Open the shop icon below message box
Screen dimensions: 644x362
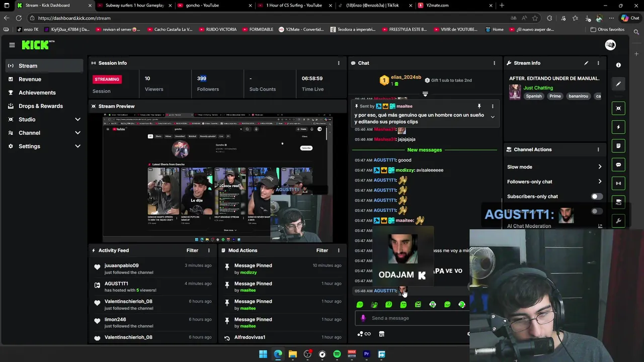pyautogui.click(x=381, y=334)
